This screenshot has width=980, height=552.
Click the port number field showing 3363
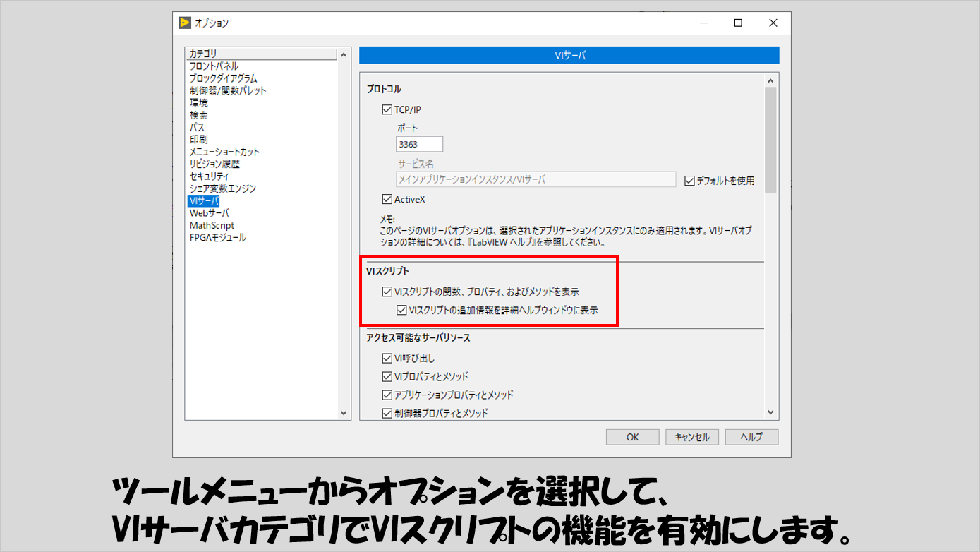(x=420, y=144)
